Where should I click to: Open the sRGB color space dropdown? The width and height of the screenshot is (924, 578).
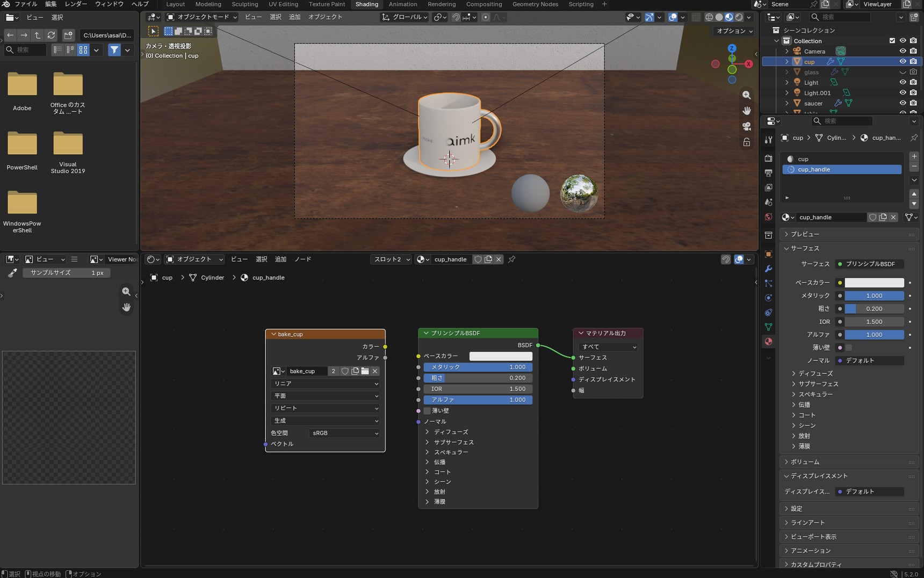345,433
